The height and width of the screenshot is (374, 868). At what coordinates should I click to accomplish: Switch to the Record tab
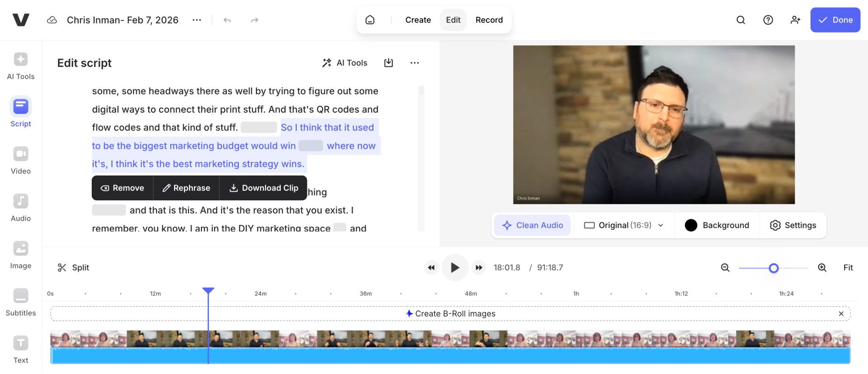pyautogui.click(x=489, y=20)
